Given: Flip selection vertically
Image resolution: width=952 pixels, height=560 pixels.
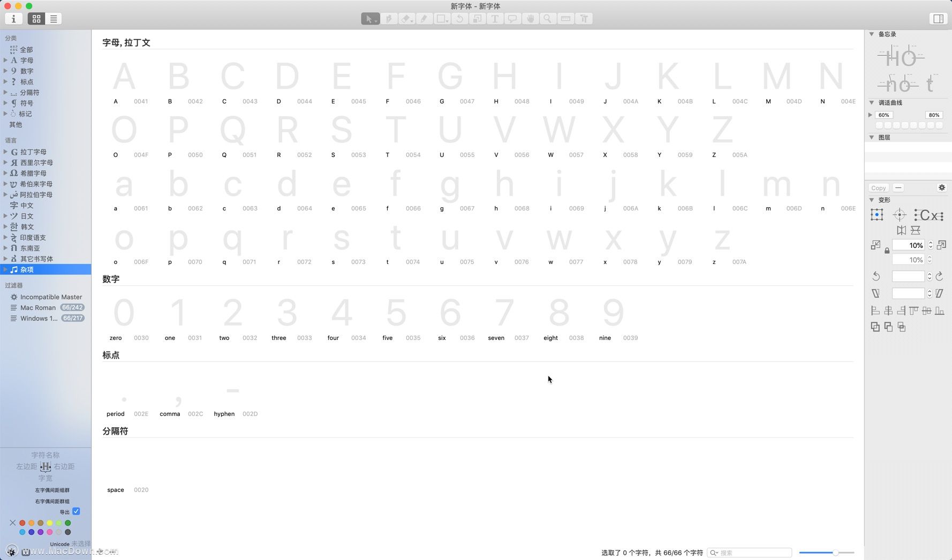Looking at the screenshot, I should point(916,230).
